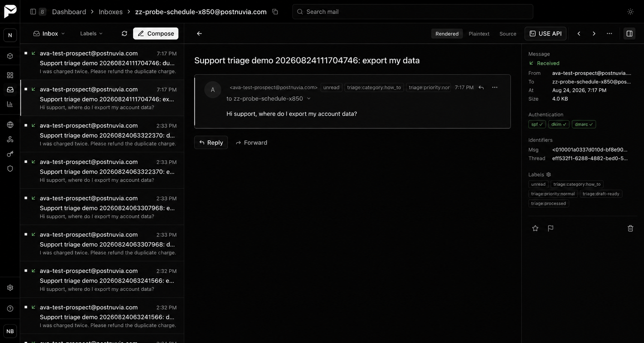Star the open message

(x=535, y=228)
